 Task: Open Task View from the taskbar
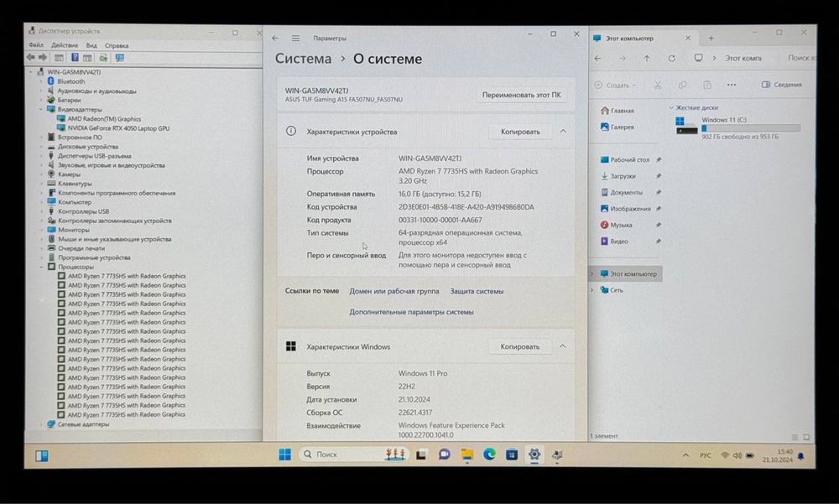coord(421,455)
